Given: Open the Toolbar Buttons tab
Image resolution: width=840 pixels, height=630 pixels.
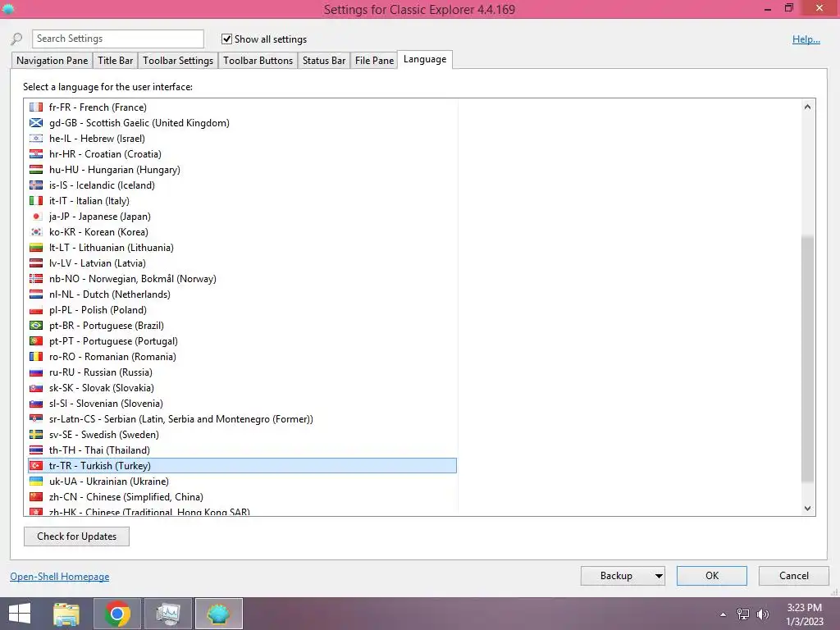Looking at the screenshot, I should pos(258,61).
